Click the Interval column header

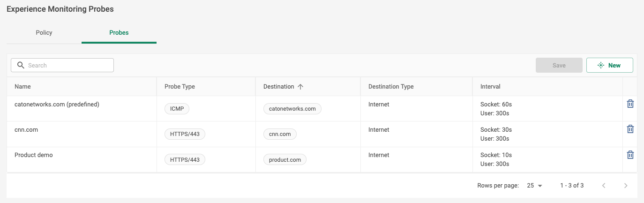490,87
